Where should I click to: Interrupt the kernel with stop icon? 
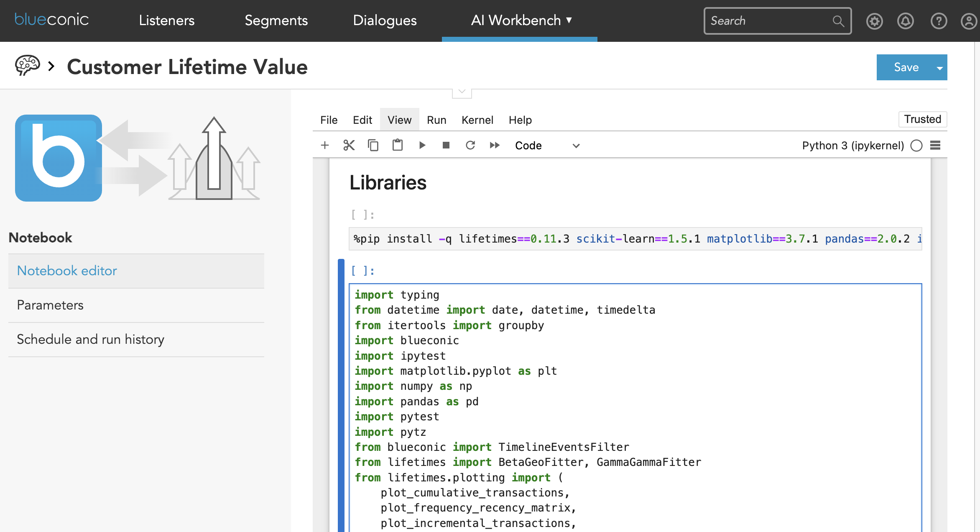446,145
